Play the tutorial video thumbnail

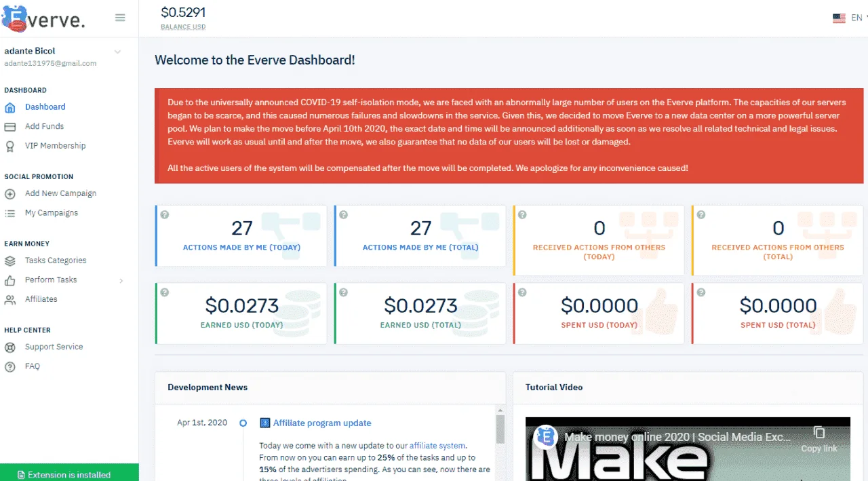(x=688, y=449)
